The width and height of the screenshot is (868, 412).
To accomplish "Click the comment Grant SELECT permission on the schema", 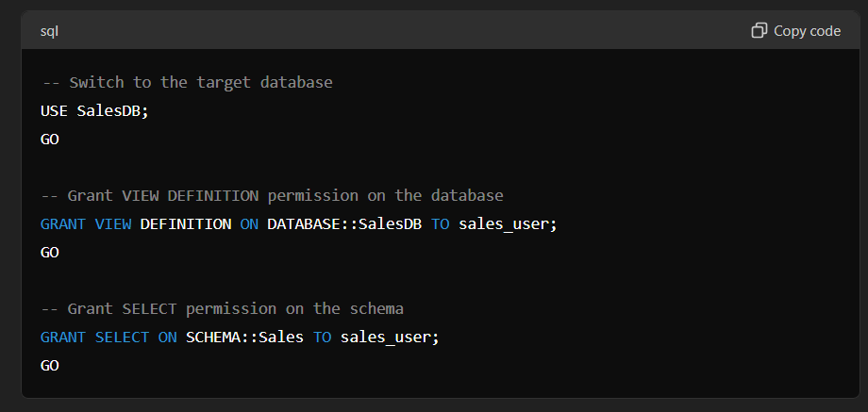I will click(x=222, y=308).
